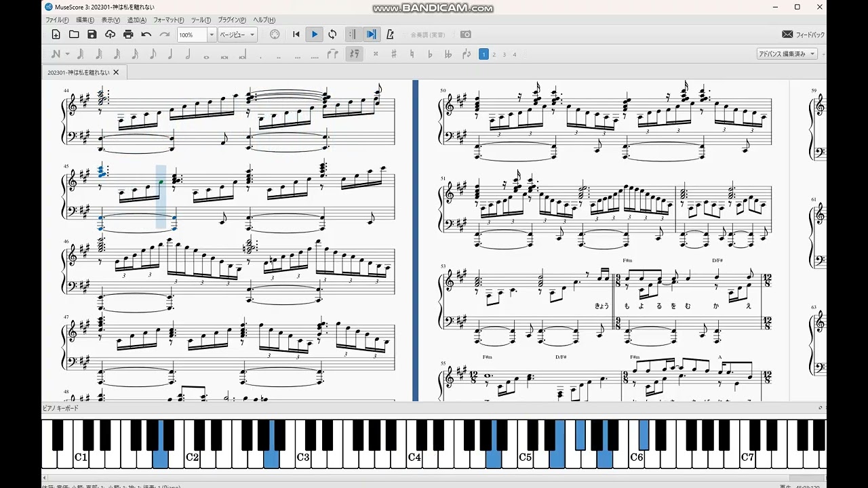The width and height of the screenshot is (868, 488).
Task: Open the フォーマット(F) menu
Action: [x=168, y=20]
